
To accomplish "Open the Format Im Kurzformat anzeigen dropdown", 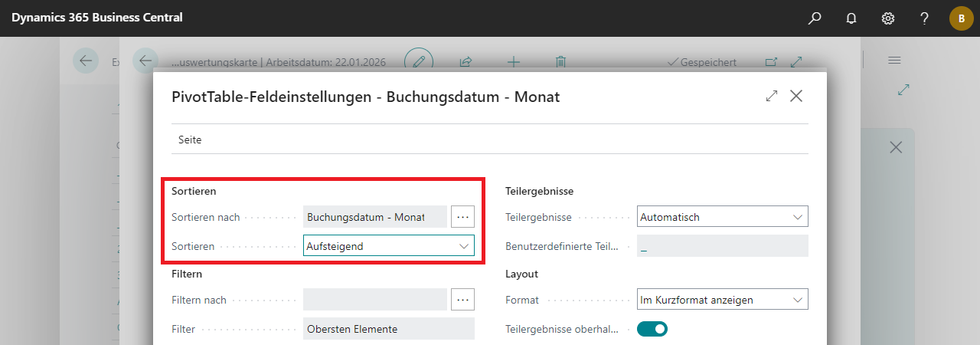I will tap(722, 300).
